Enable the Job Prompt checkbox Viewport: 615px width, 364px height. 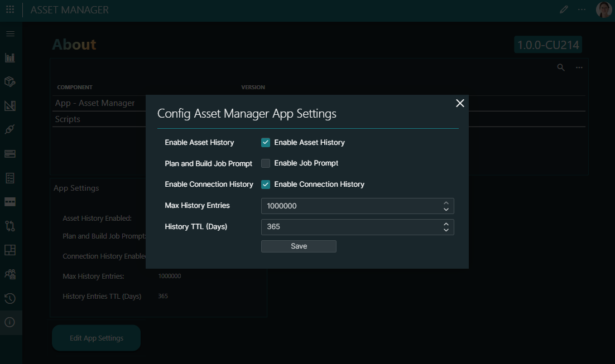pyautogui.click(x=266, y=163)
